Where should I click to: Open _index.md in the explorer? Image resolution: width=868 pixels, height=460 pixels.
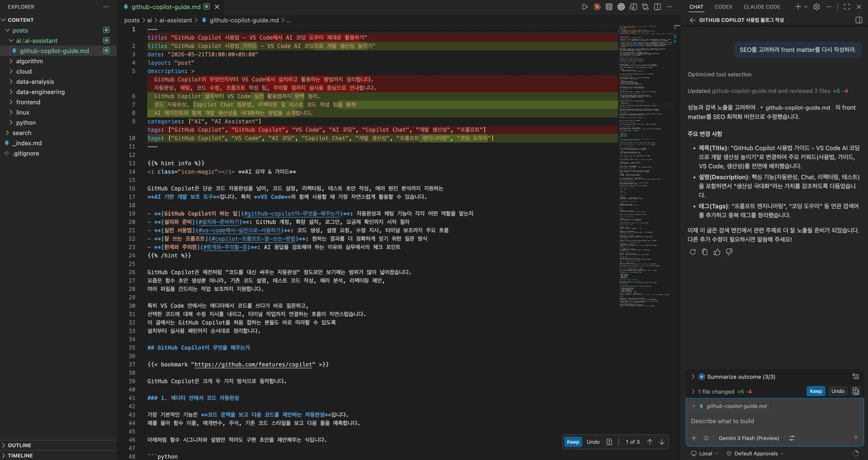[x=27, y=143]
